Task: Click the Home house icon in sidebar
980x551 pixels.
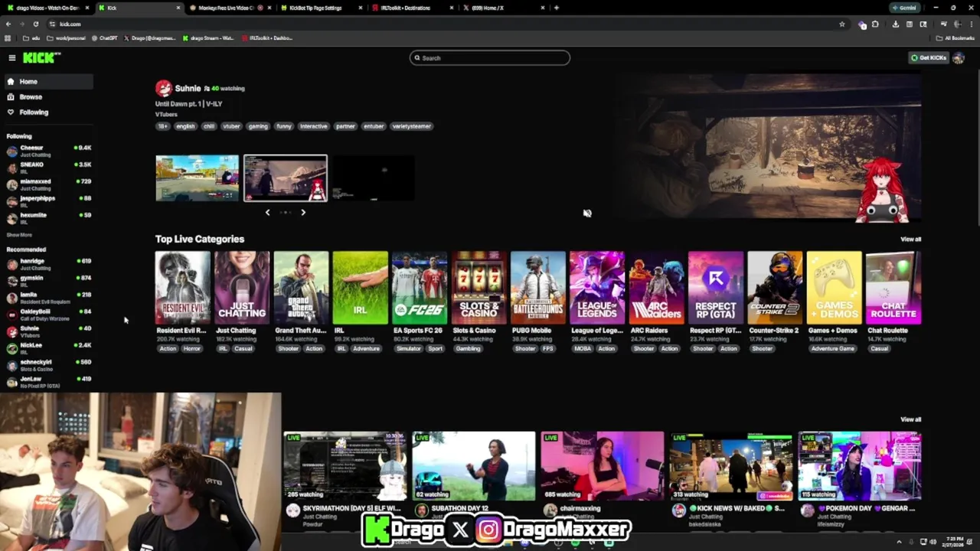Action: 11,81
